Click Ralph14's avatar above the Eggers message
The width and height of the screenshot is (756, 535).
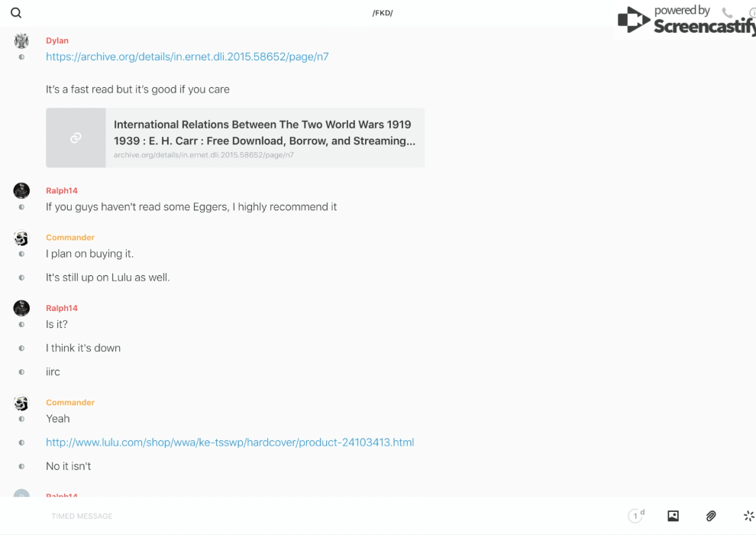[x=21, y=191]
